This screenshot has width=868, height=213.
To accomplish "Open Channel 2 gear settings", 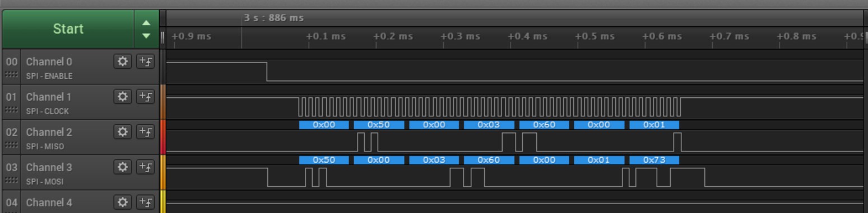I will (x=123, y=132).
